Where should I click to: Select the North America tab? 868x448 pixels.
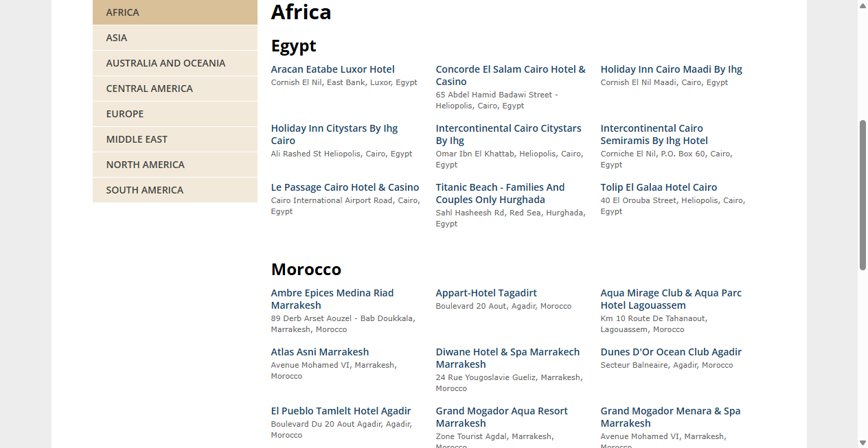[175, 165]
